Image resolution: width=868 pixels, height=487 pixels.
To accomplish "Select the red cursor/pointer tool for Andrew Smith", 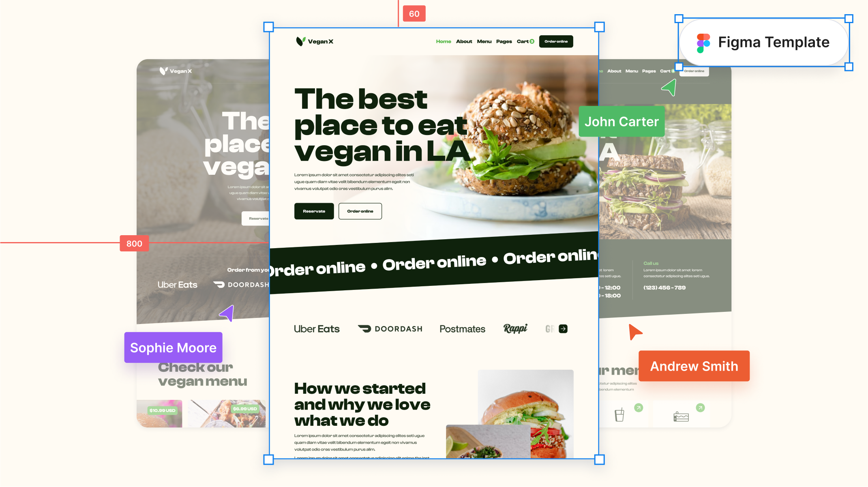I will 637,331.
